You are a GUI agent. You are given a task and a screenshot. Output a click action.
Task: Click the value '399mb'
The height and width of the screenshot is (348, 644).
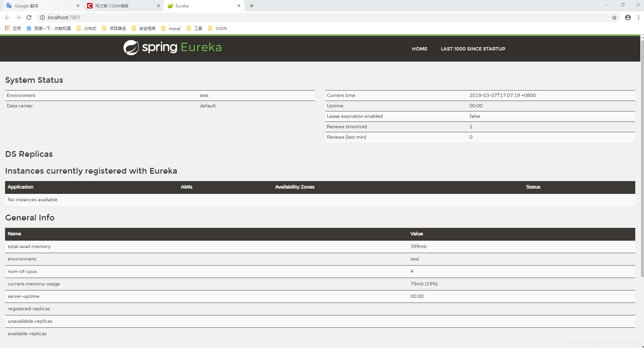[419, 246]
